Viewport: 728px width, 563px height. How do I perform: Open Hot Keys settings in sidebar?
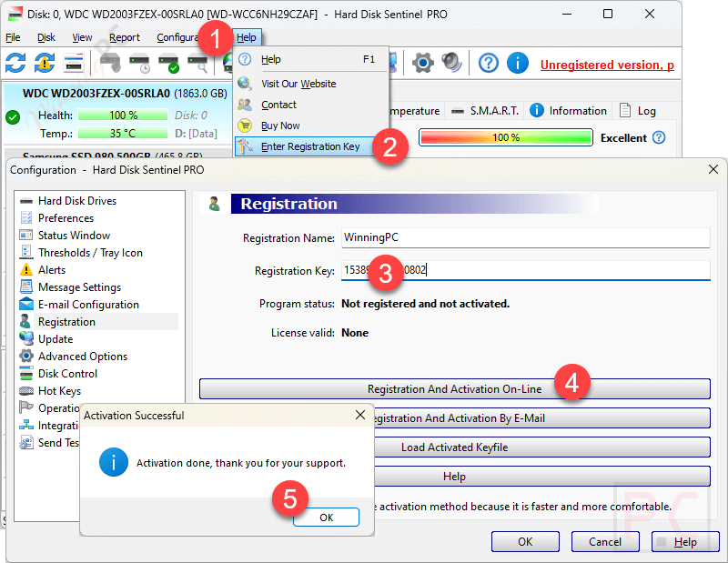point(59,391)
